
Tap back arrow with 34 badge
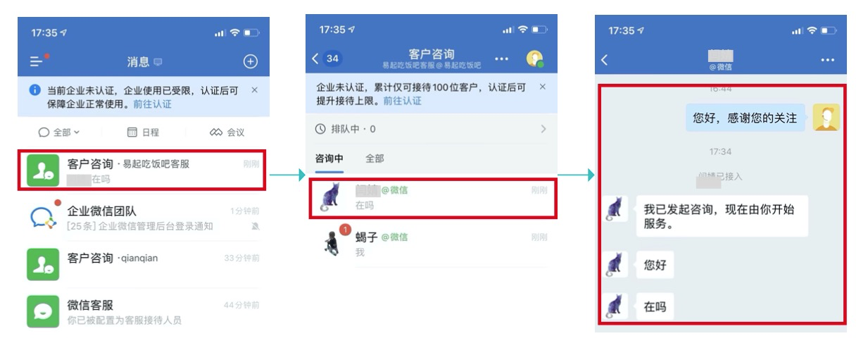click(x=327, y=58)
